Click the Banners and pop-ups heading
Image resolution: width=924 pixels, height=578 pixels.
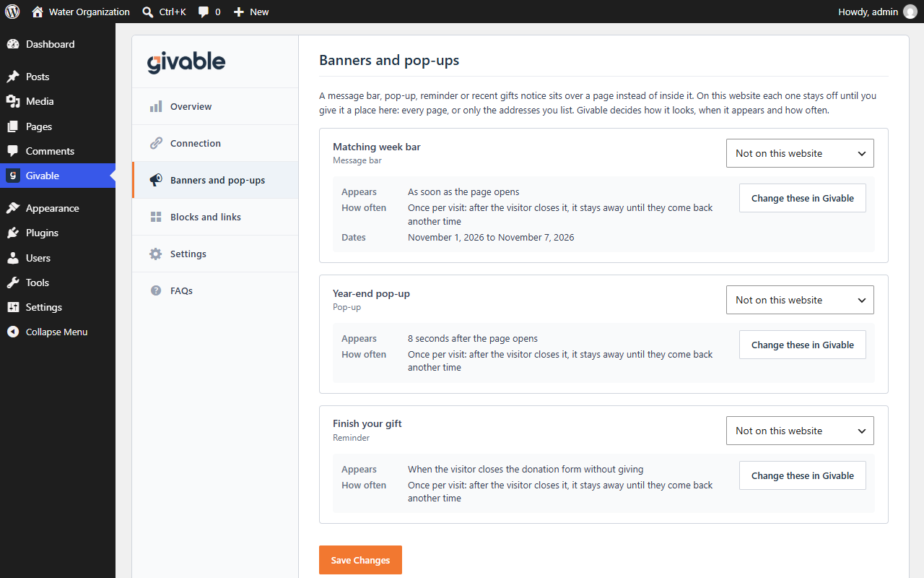pos(389,60)
